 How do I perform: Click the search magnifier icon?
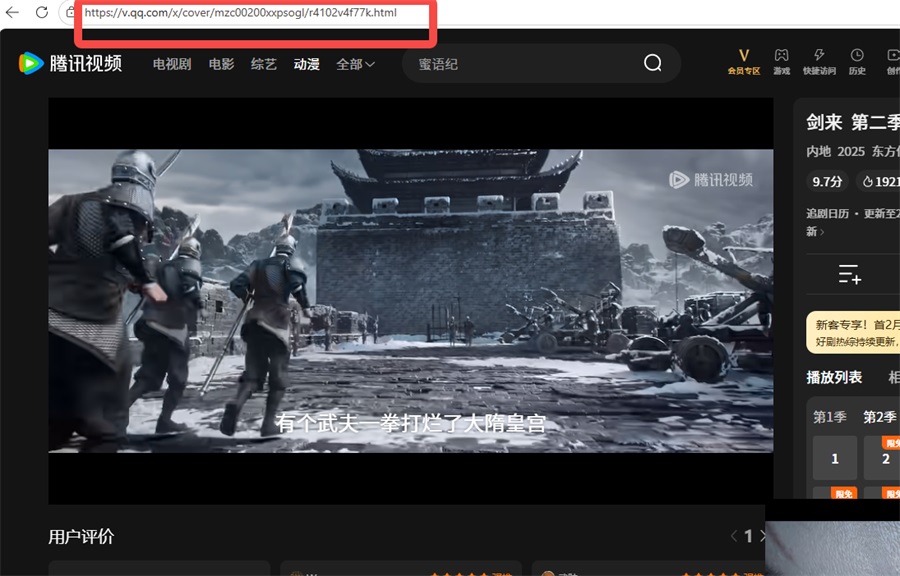click(653, 63)
